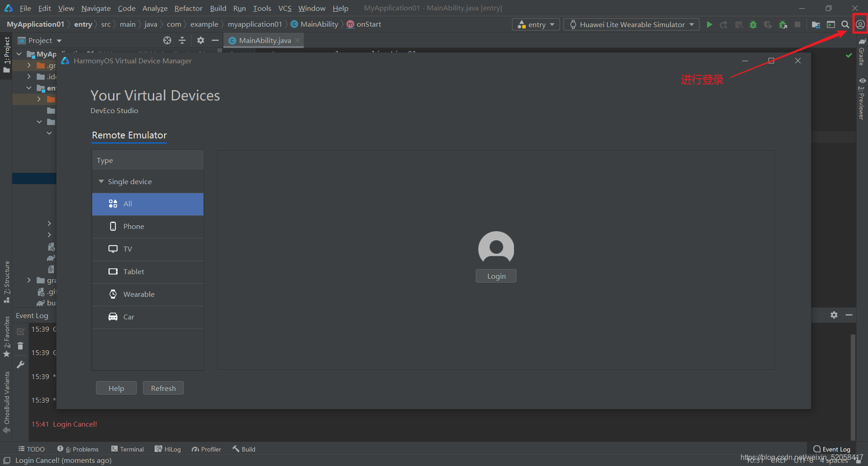This screenshot has height=466, width=868.
Task: Click the wrench settings icon in Event Log
Action: [x=20, y=364]
